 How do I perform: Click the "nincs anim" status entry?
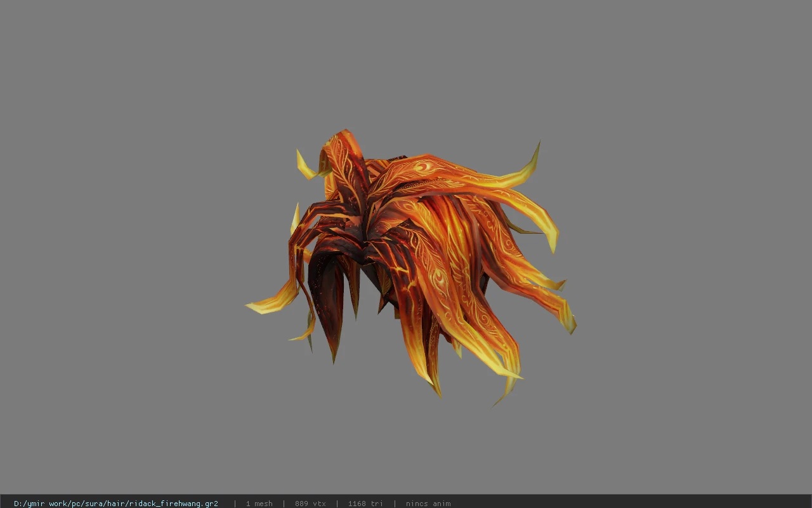pos(428,504)
